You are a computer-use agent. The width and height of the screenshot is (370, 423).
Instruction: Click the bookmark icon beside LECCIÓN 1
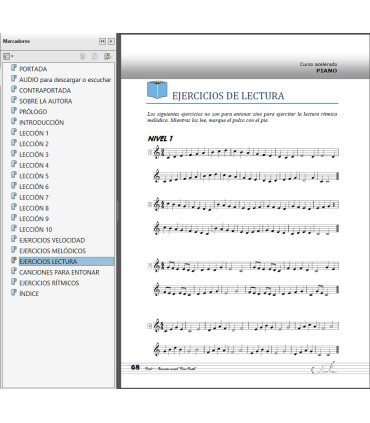click(x=14, y=132)
